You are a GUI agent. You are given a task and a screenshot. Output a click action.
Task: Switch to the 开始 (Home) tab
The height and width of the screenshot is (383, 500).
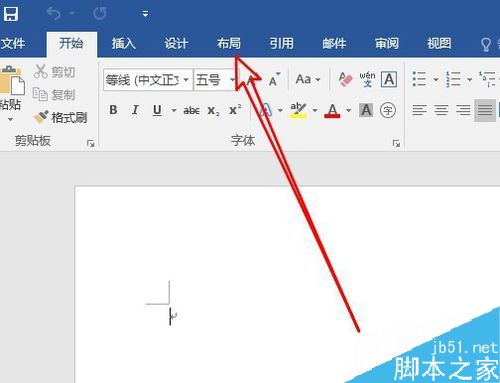pos(71,43)
